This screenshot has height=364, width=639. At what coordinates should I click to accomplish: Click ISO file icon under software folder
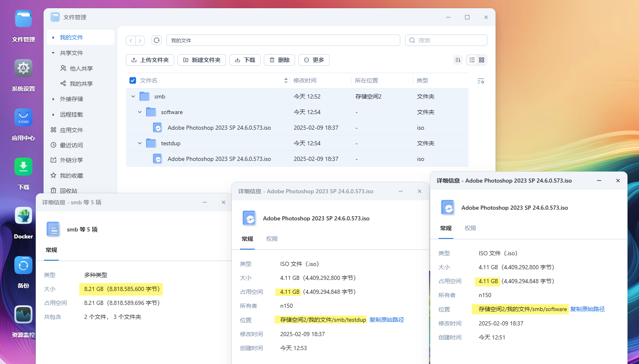(x=157, y=128)
